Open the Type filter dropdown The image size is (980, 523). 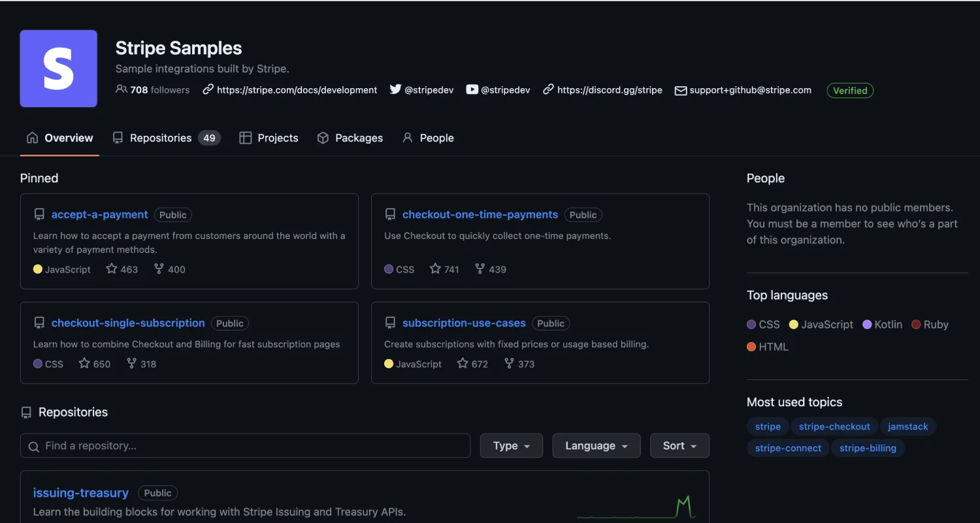tap(511, 445)
